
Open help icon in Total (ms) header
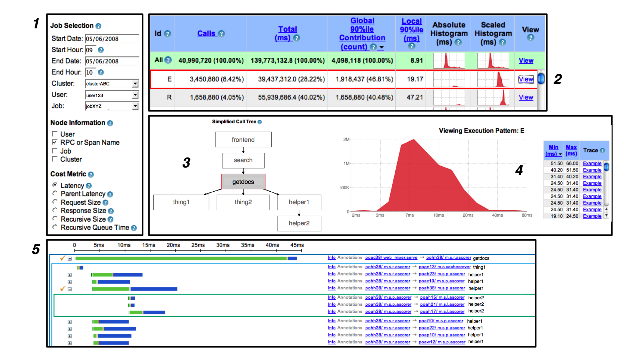[x=297, y=38]
